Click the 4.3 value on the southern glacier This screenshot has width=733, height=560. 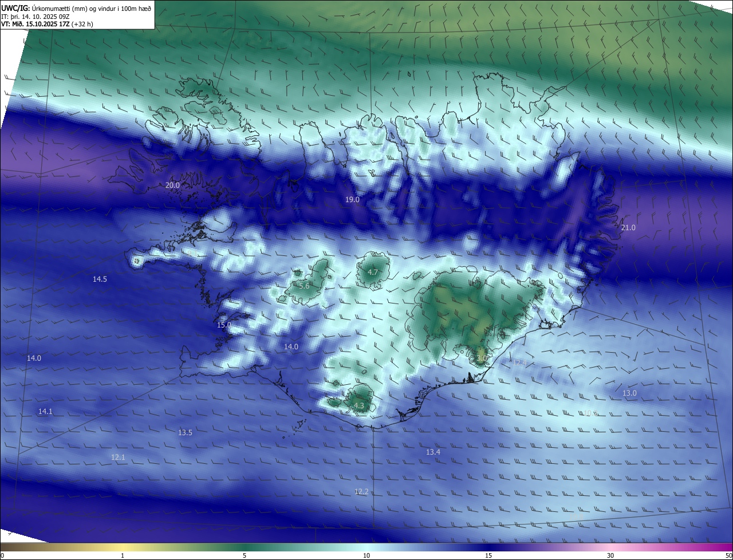[359, 405]
